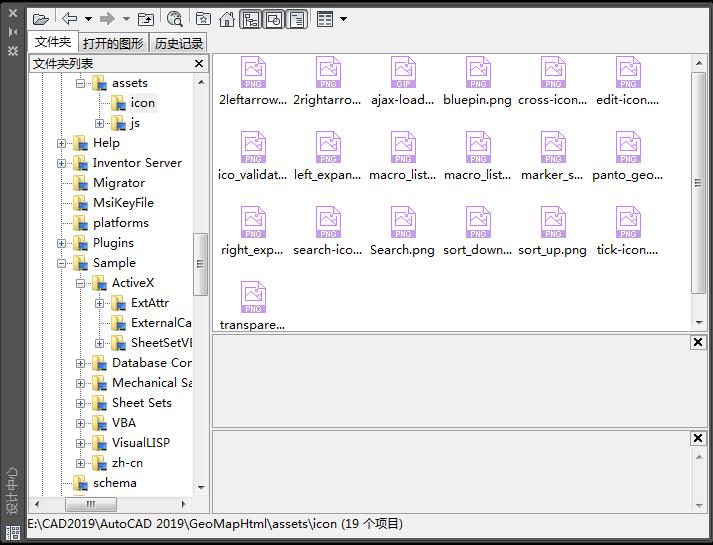
Task: Open the Views dropdown arrow
Action: 343,19
